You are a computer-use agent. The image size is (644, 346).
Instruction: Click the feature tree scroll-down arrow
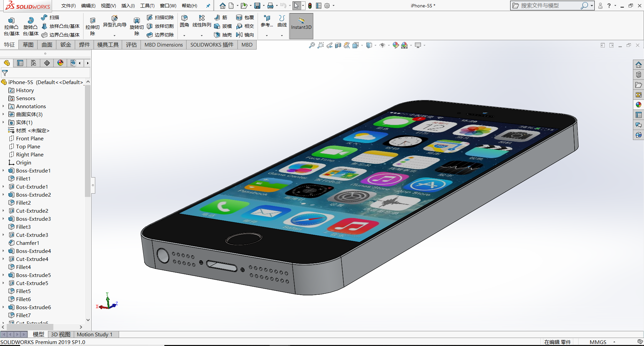pyautogui.click(x=88, y=320)
